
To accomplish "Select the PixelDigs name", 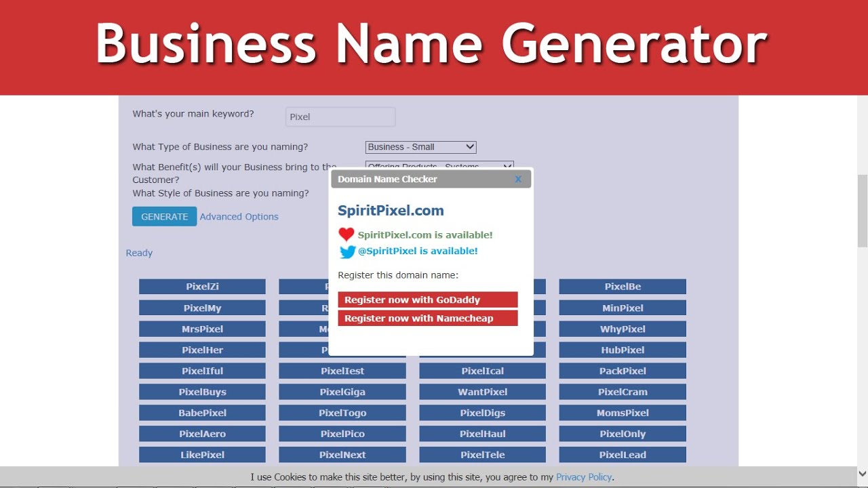I will point(482,413).
